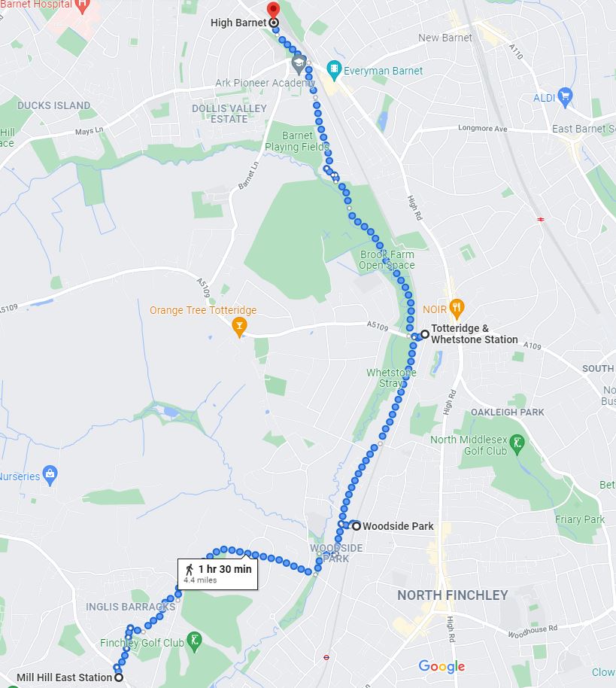Viewport: 616px width, 688px height.
Task: Click the Ark Pioneer Academy school icon
Action: [299, 64]
